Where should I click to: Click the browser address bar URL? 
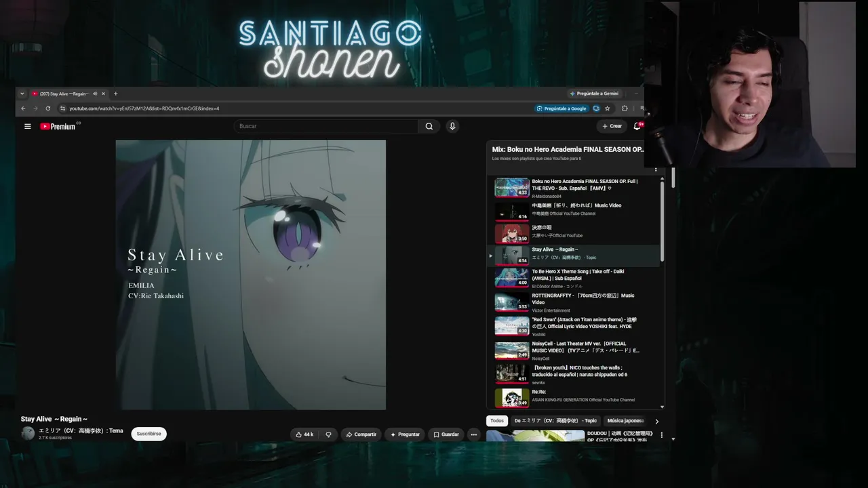144,108
